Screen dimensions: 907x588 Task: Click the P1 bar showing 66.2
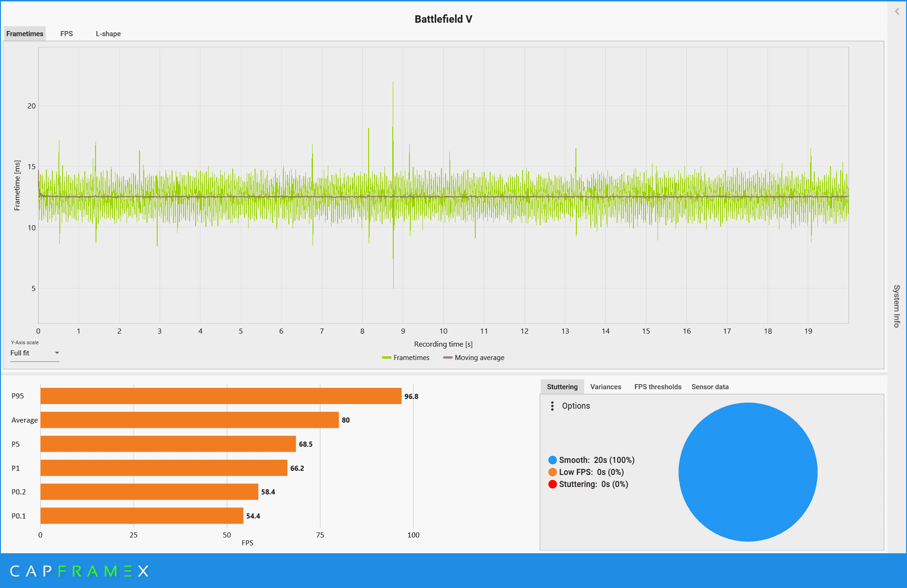pos(164,468)
